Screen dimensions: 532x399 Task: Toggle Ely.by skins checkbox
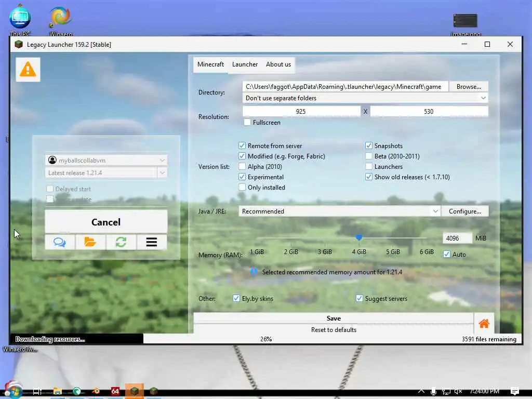click(x=236, y=298)
